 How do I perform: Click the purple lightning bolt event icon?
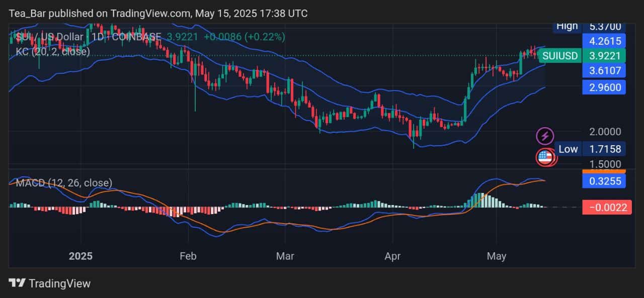(x=545, y=136)
